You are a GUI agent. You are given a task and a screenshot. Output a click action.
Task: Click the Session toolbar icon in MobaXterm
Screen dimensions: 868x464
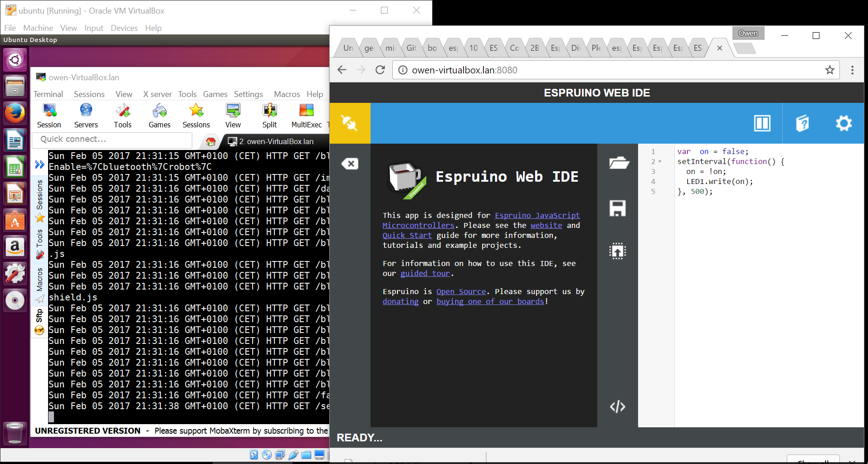pos(49,116)
